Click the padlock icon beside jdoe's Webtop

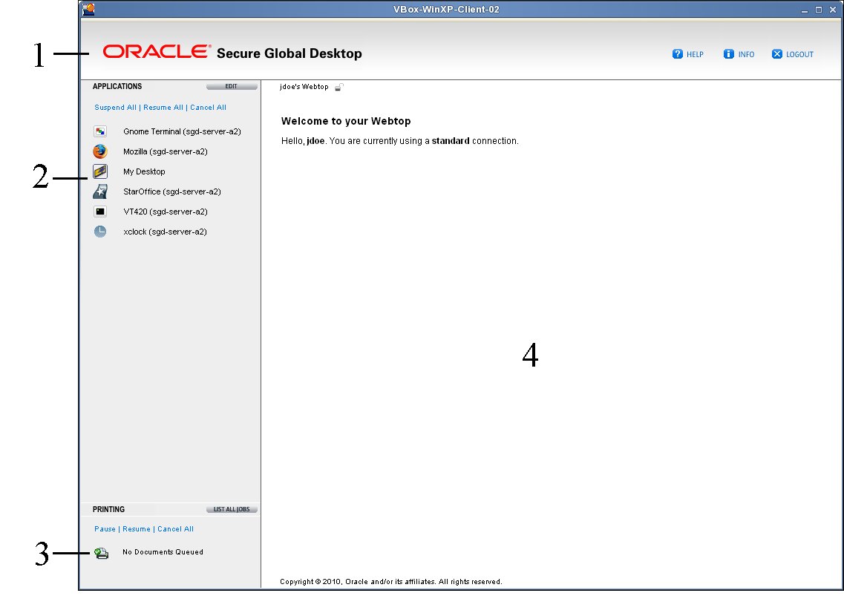click(338, 87)
